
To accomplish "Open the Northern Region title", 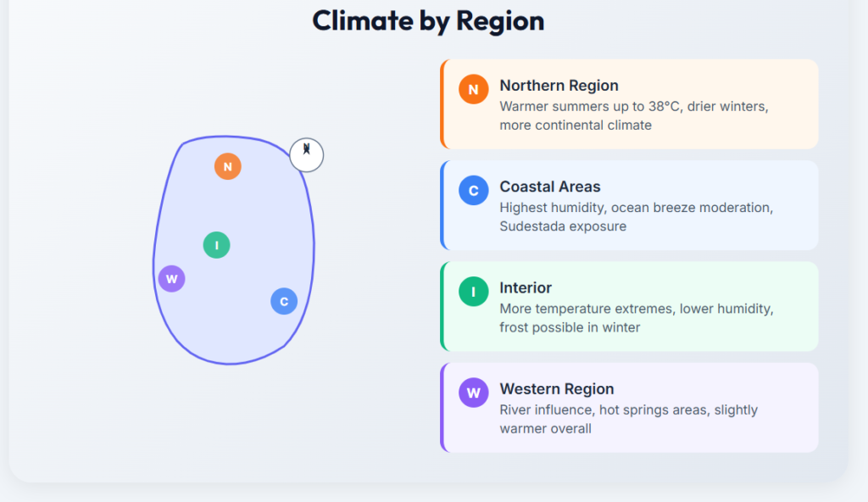I will [x=559, y=86].
